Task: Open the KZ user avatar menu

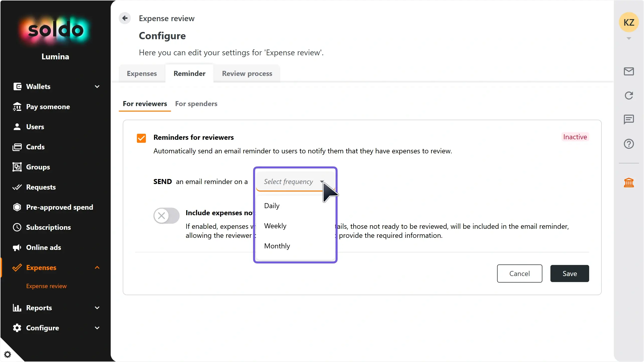Action: click(629, 23)
